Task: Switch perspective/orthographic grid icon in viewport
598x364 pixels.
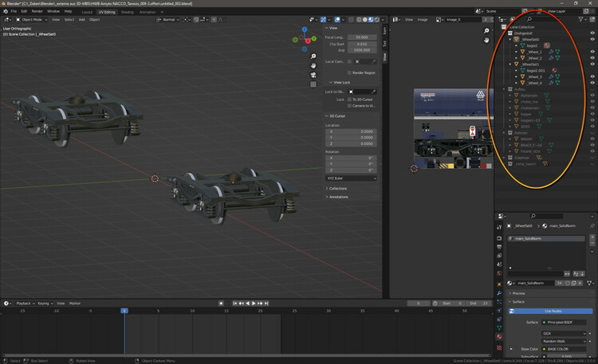Action: coord(313,84)
